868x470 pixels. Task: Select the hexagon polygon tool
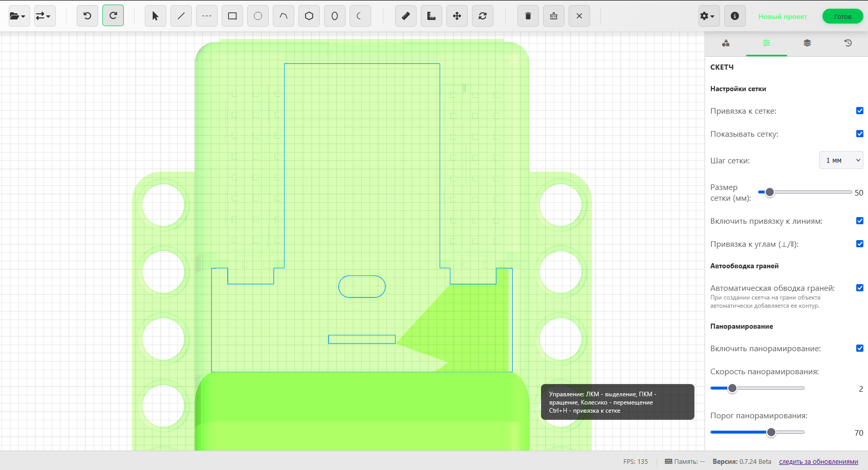point(309,16)
